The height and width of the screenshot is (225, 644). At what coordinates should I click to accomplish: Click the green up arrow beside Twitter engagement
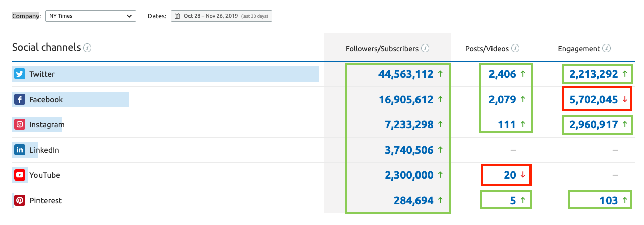point(625,74)
